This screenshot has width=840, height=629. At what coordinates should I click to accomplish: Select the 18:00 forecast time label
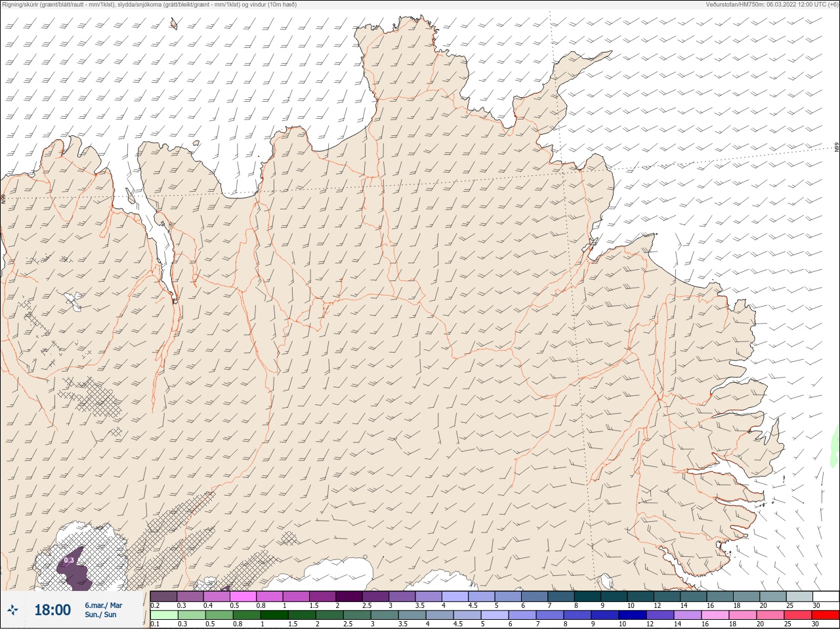(x=52, y=610)
